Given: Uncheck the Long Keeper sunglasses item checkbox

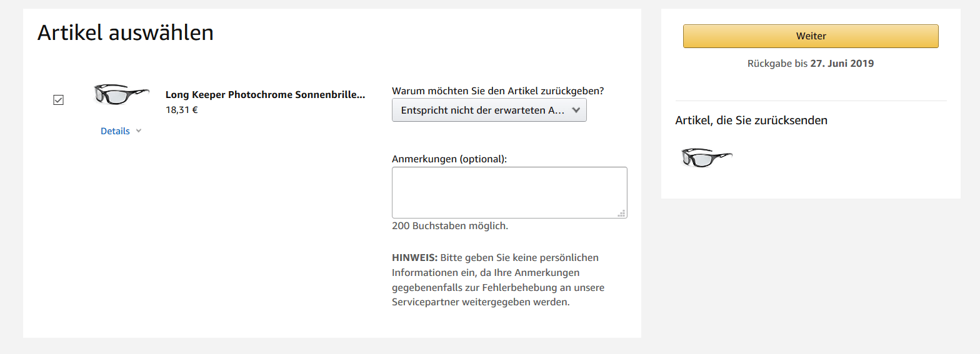Looking at the screenshot, I should 59,100.
